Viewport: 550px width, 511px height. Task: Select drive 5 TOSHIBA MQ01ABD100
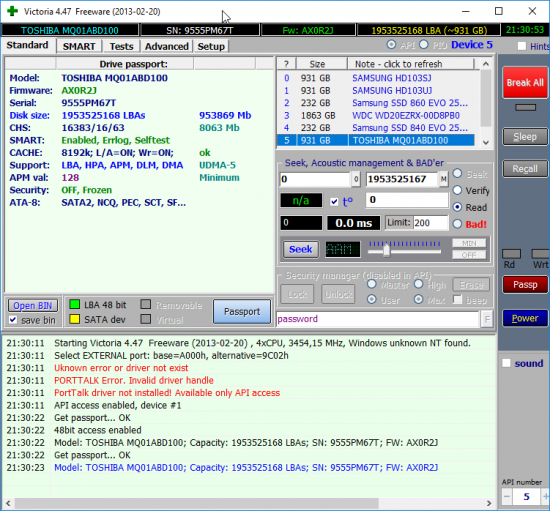click(376, 140)
